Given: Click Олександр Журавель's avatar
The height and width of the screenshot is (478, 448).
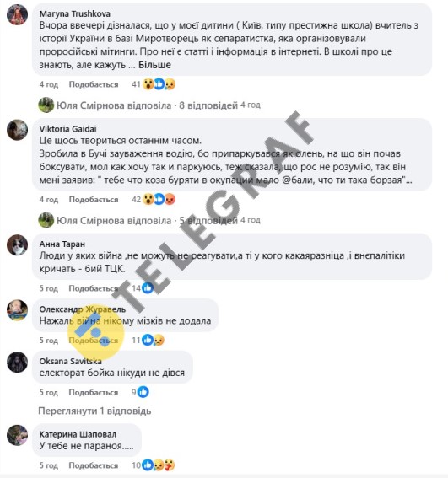Looking at the screenshot, I should coord(18,310).
